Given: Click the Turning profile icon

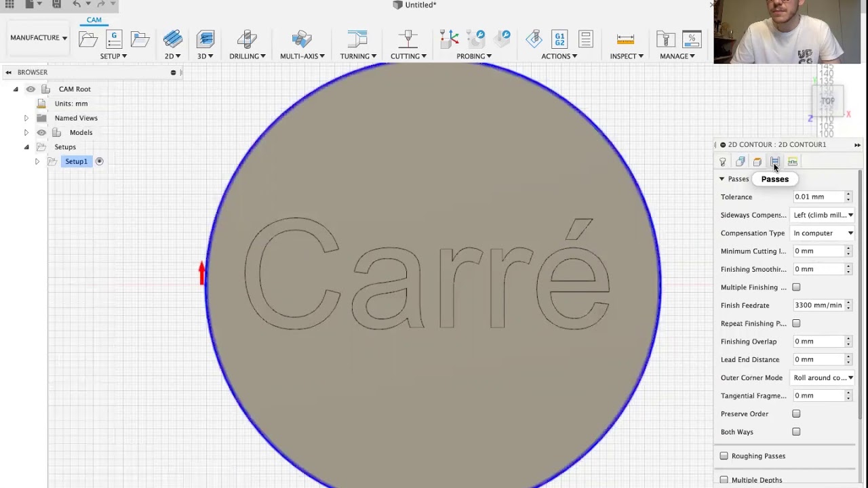Looking at the screenshot, I should [357, 39].
